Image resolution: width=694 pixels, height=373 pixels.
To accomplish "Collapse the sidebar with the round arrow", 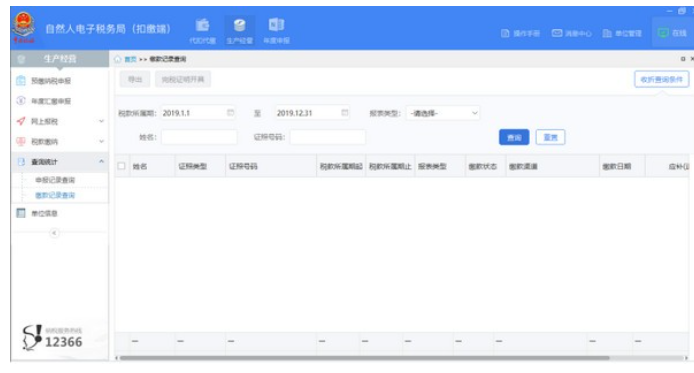I will [54, 233].
